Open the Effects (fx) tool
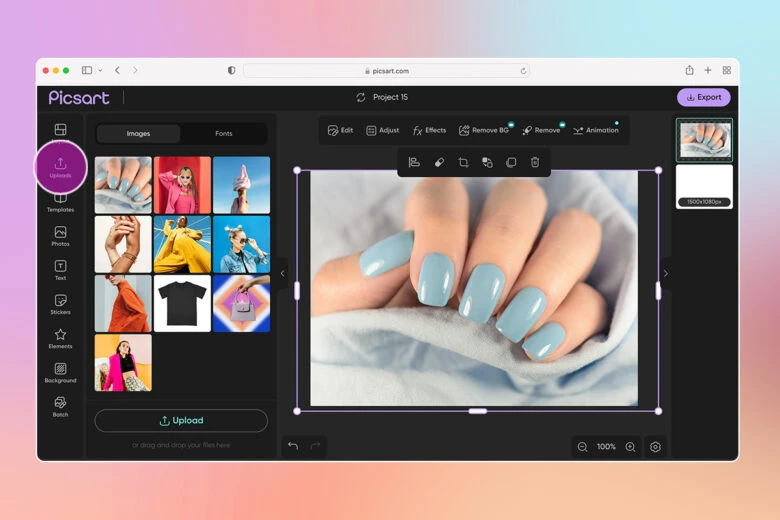780x520 pixels. coord(429,130)
